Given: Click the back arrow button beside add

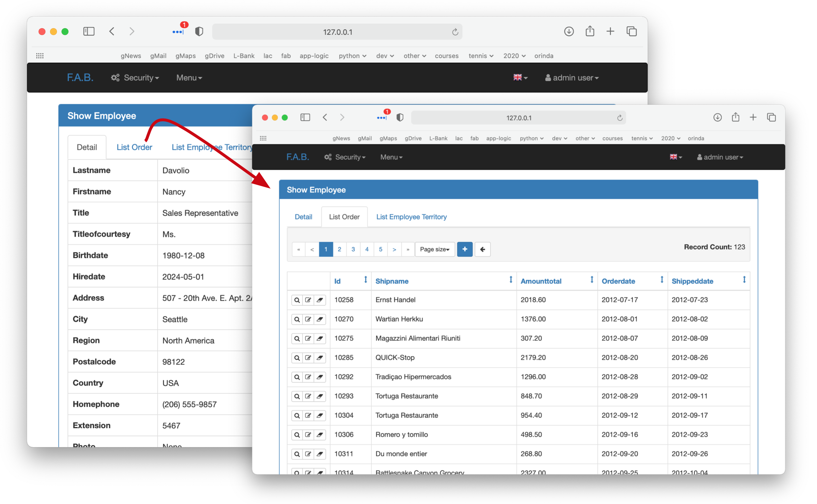Looking at the screenshot, I should [483, 249].
